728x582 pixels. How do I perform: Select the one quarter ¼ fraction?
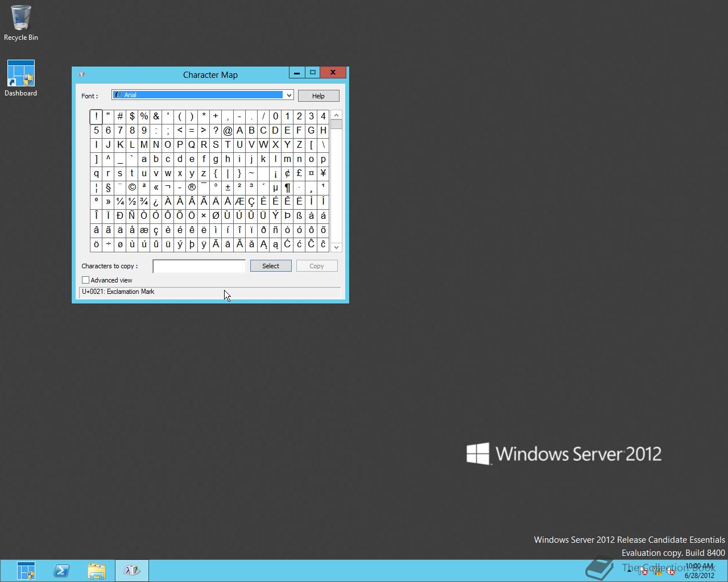(x=120, y=202)
